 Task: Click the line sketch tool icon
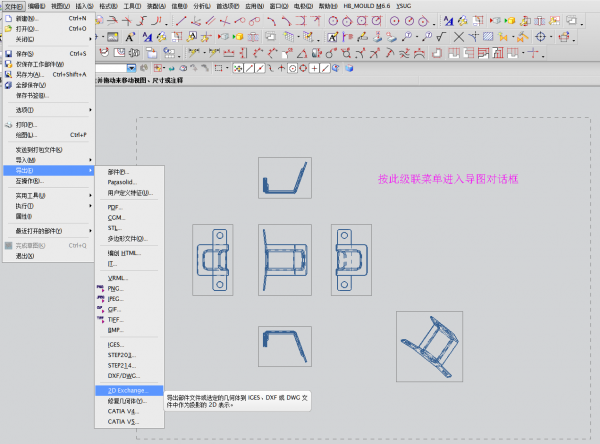181,21
